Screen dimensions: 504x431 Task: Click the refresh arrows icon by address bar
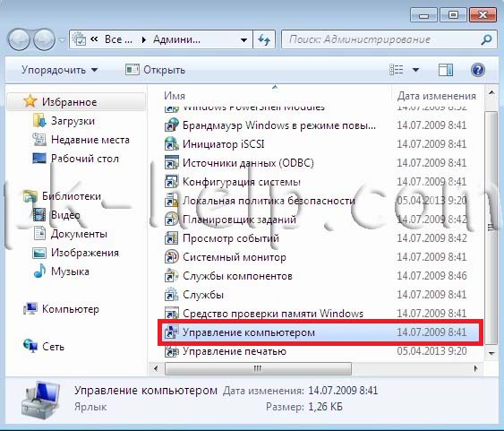click(x=264, y=40)
